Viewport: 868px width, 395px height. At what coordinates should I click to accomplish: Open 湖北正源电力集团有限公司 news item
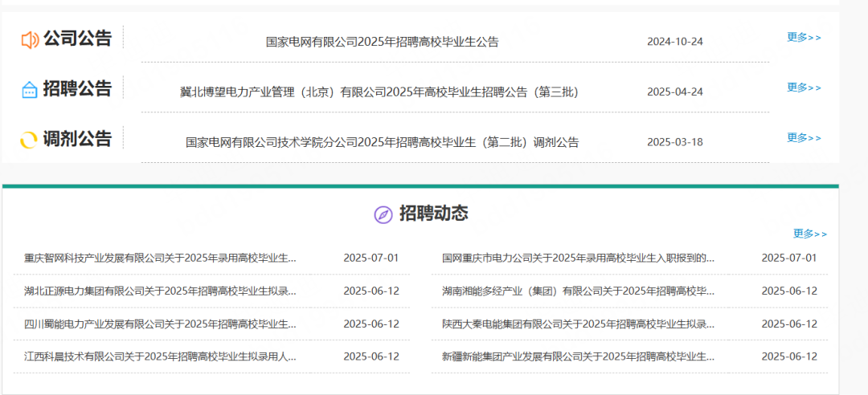(x=160, y=291)
